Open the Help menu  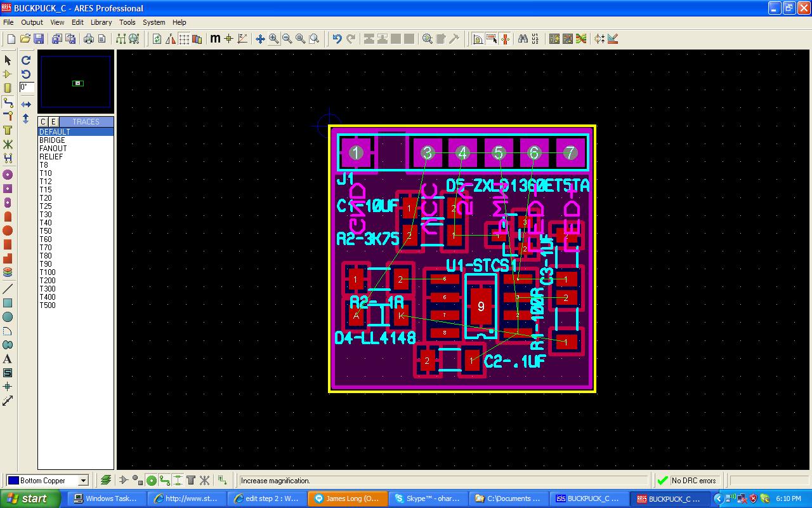180,22
